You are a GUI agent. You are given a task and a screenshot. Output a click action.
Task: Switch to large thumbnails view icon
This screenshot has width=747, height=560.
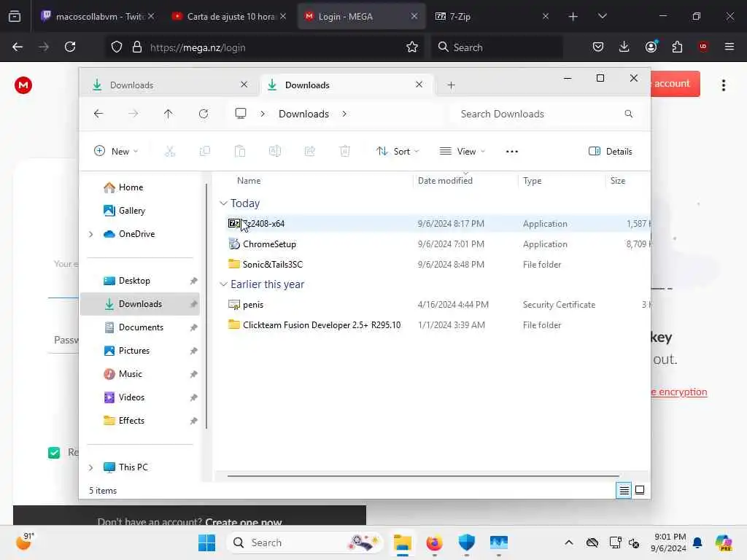[x=640, y=490]
